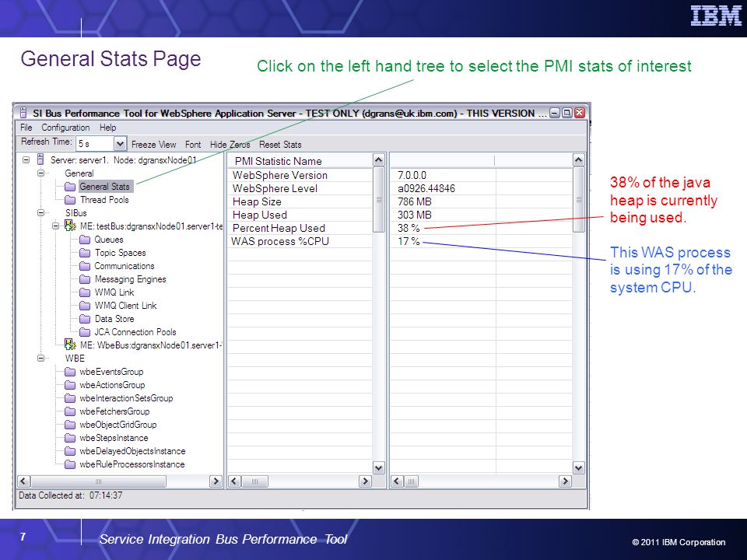Collapse the General tree node
Screen dimensions: 747x560
[x=41, y=173]
